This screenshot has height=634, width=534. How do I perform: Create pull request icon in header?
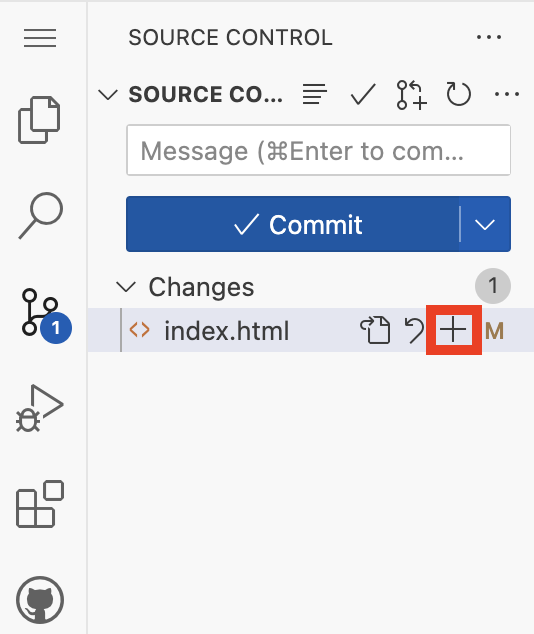tap(411, 95)
